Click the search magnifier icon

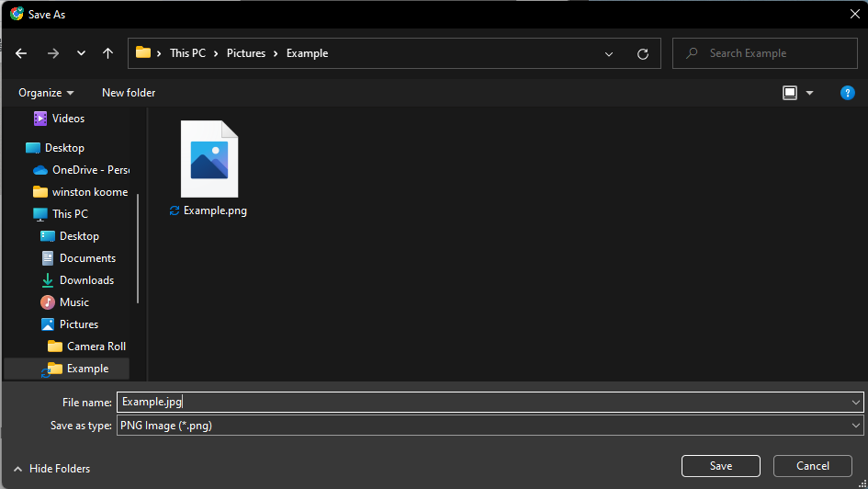[692, 53]
